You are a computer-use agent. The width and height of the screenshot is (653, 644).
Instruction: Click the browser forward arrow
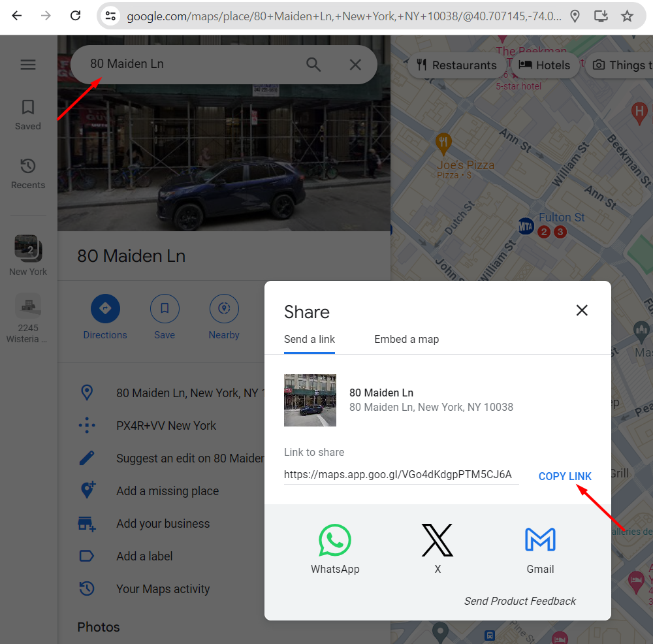pyautogui.click(x=46, y=16)
